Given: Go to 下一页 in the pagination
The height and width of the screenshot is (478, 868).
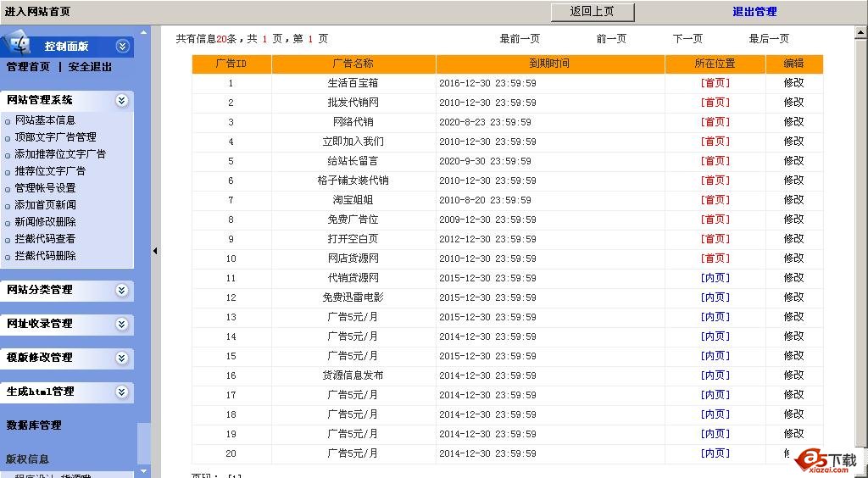Looking at the screenshot, I should pos(687,39).
